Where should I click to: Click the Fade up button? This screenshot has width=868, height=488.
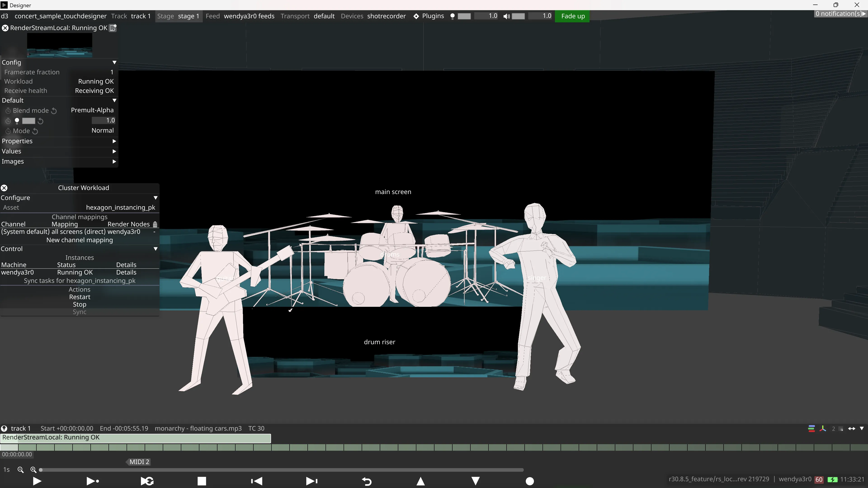click(x=572, y=16)
